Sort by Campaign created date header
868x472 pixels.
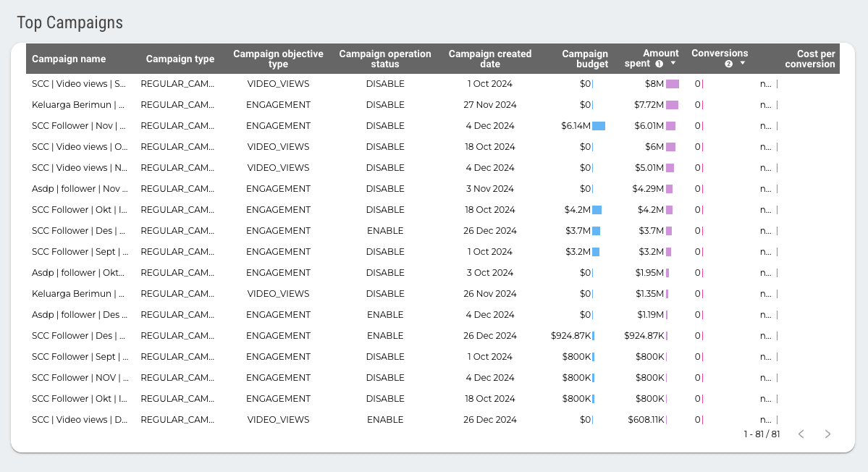489,59
